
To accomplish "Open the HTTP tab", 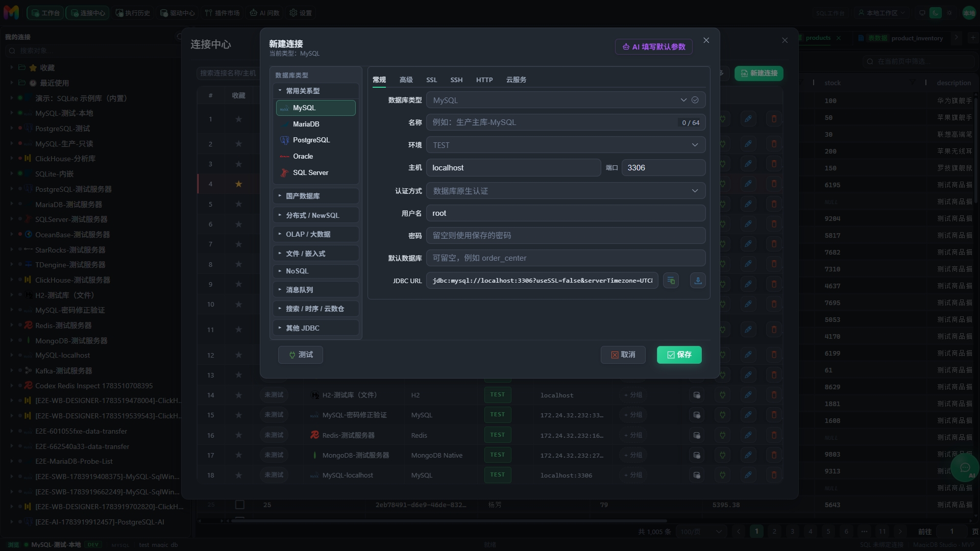I will (x=484, y=80).
